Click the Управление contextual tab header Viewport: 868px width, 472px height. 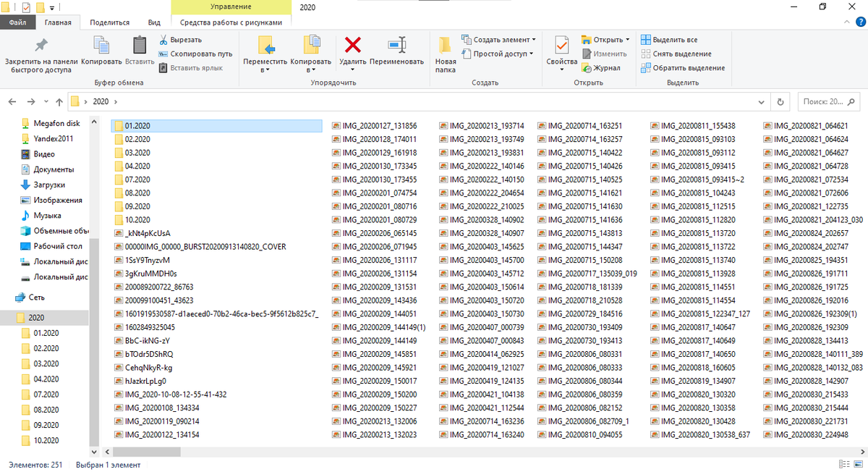point(231,7)
